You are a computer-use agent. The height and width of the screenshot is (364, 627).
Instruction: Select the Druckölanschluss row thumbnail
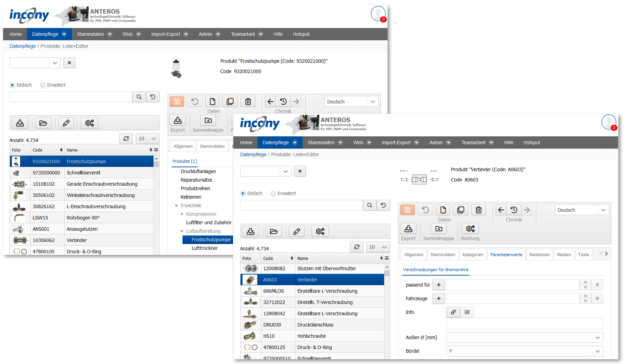click(250, 324)
